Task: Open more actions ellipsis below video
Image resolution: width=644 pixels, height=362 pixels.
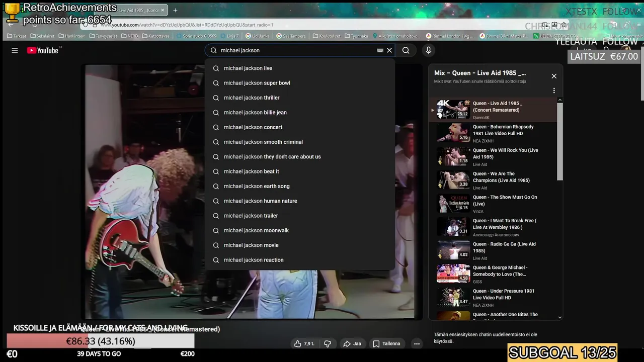Action: tap(417, 344)
